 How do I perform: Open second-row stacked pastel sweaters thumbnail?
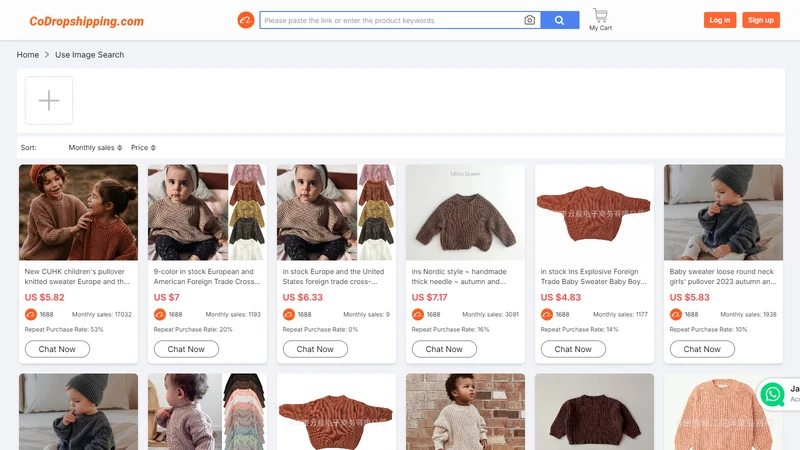click(x=207, y=412)
